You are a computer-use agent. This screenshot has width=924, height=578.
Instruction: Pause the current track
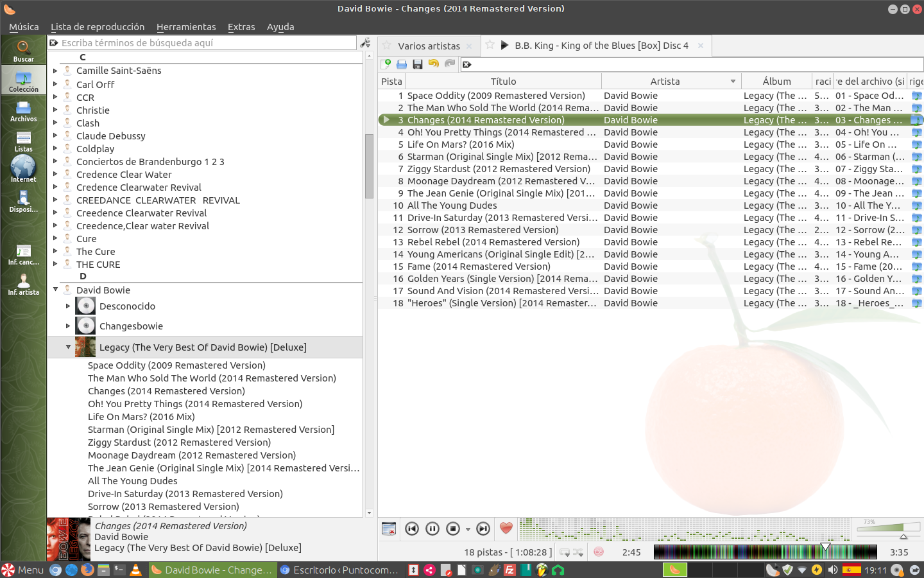tap(432, 529)
